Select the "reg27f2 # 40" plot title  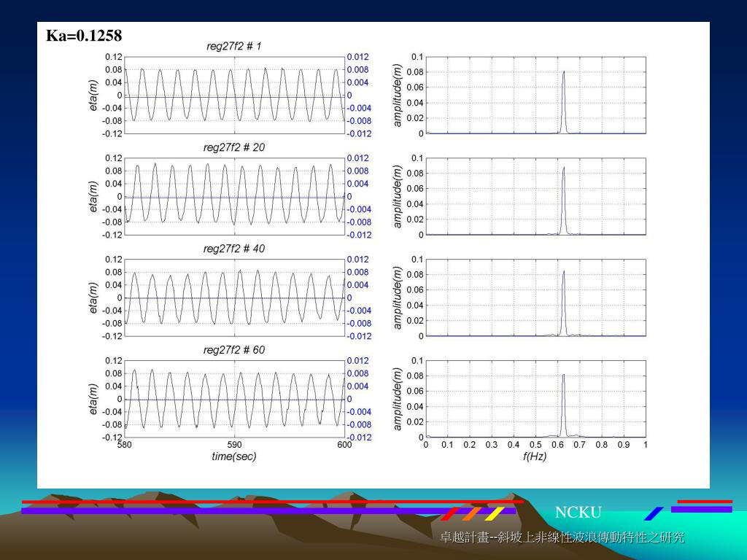(x=233, y=249)
